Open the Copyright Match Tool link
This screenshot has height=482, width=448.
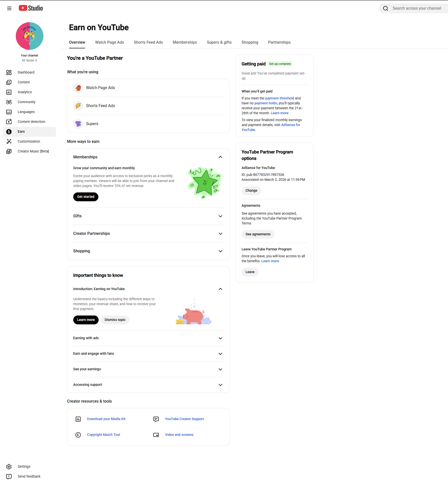(x=104, y=435)
